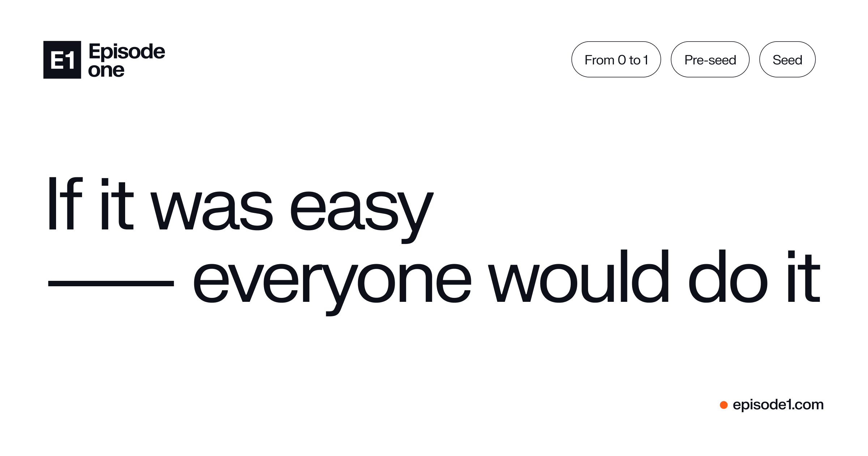Click the letter E inside logo square
Screen dimensions: 868x456
click(x=57, y=60)
